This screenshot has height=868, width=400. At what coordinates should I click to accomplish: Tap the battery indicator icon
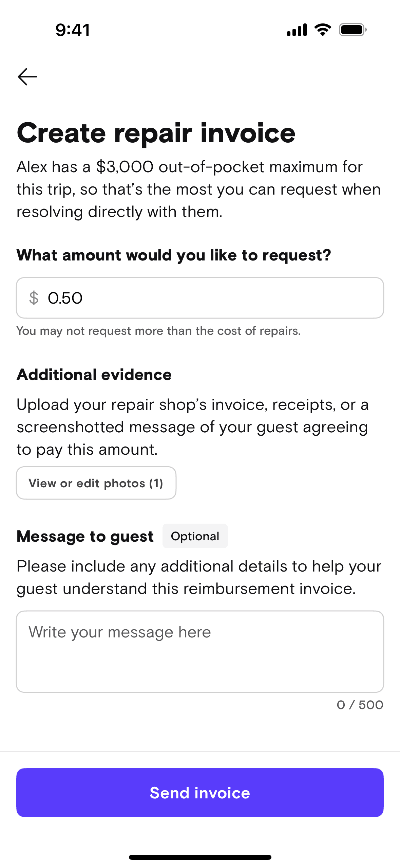(353, 30)
